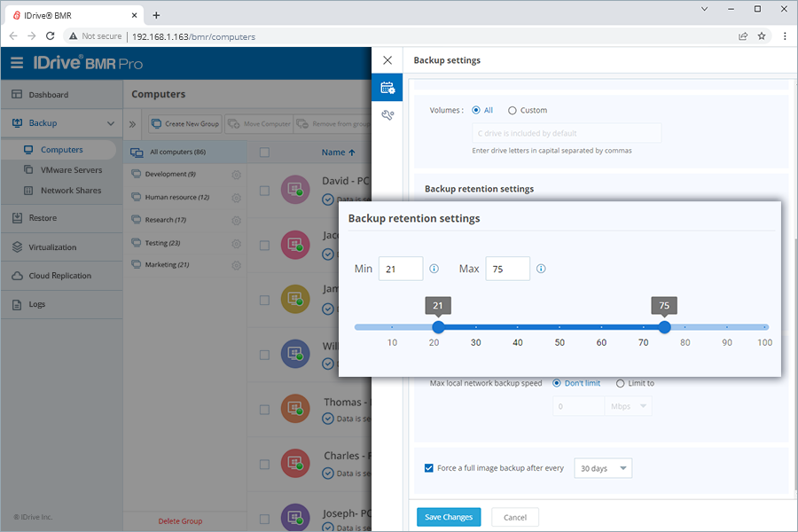Click Move Computer button
This screenshot has width=798, height=532.
pyautogui.click(x=259, y=124)
